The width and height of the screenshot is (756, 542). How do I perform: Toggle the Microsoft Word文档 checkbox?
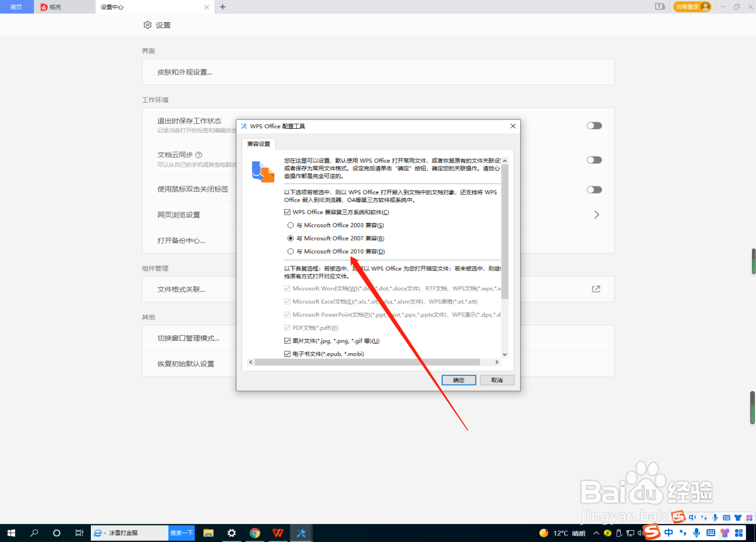[x=287, y=288]
